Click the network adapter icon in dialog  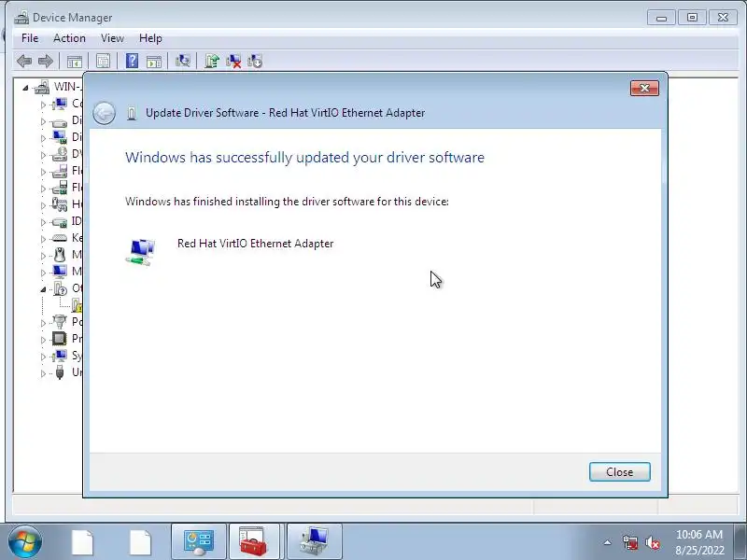(141, 252)
